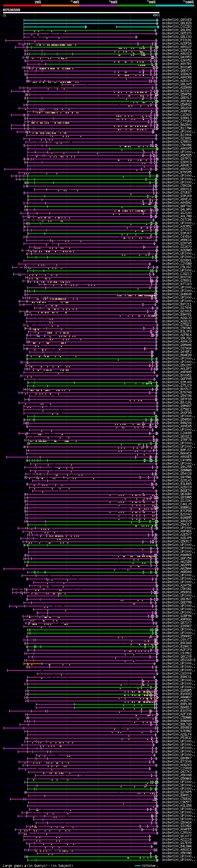Click label UniRef100_Q12140
This screenshot has width=197, height=868.
pos(177,213)
